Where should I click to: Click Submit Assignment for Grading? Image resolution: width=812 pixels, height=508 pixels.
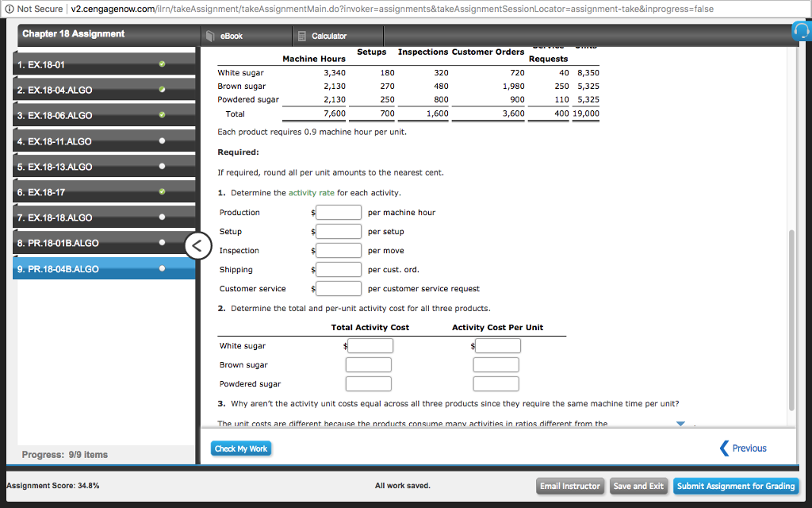(x=736, y=486)
